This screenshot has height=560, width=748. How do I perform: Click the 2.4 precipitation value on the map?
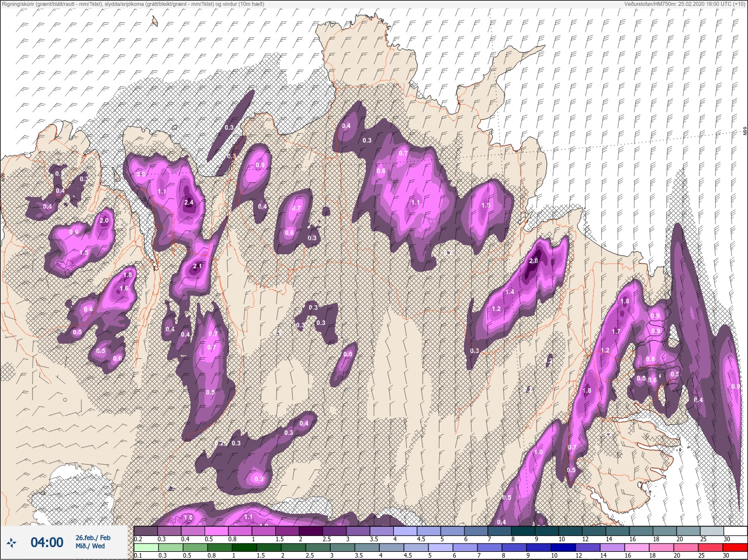188,203
